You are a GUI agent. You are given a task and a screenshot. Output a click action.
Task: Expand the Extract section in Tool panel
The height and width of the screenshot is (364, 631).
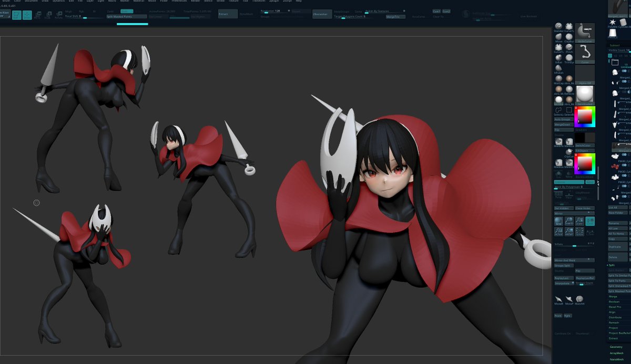click(614, 338)
